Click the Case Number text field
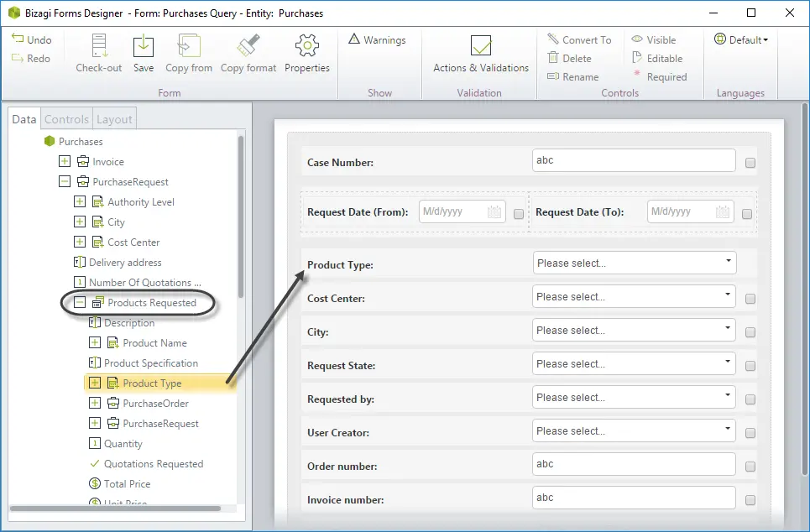The height and width of the screenshot is (532, 810). tap(634, 160)
